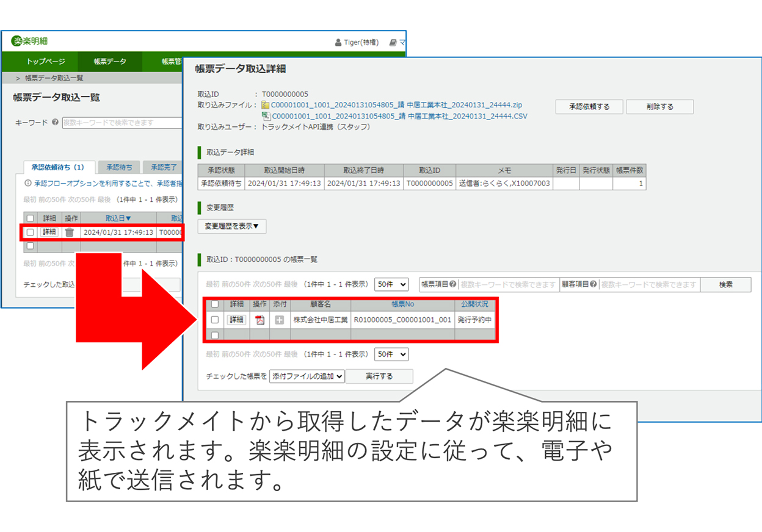
Task: Click Tiger(特権) user name text
Action: pos(361,43)
